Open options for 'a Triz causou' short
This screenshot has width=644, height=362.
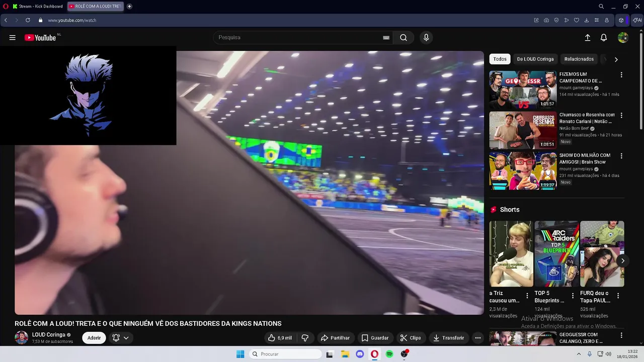[x=527, y=296]
